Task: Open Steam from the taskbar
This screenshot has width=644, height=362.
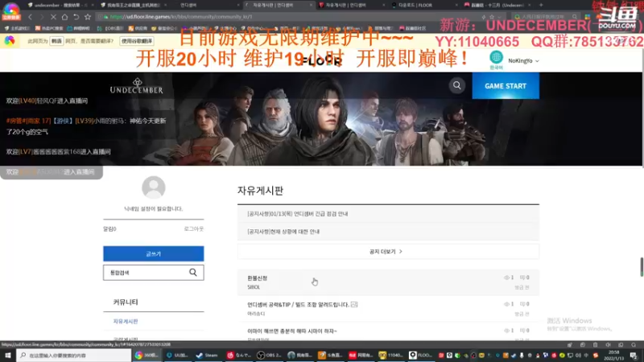Action: (207, 355)
